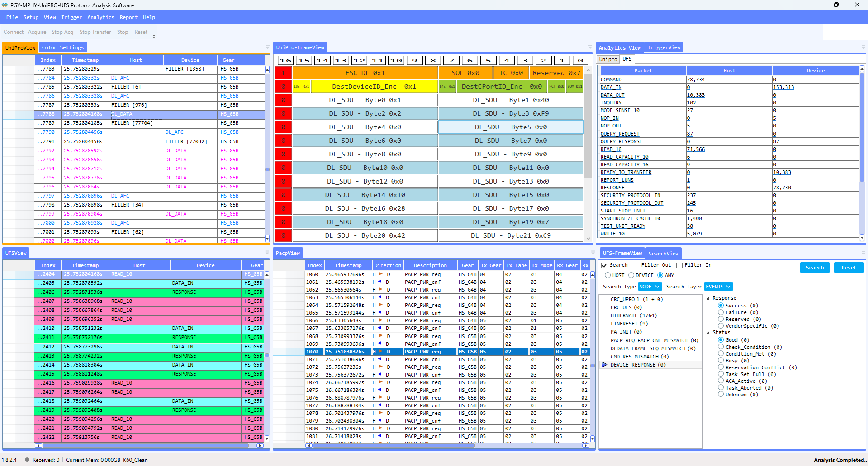Click the blue arrow beside DEVICE_RESPONSE
The image size is (868, 466).
(x=604, y=365)
